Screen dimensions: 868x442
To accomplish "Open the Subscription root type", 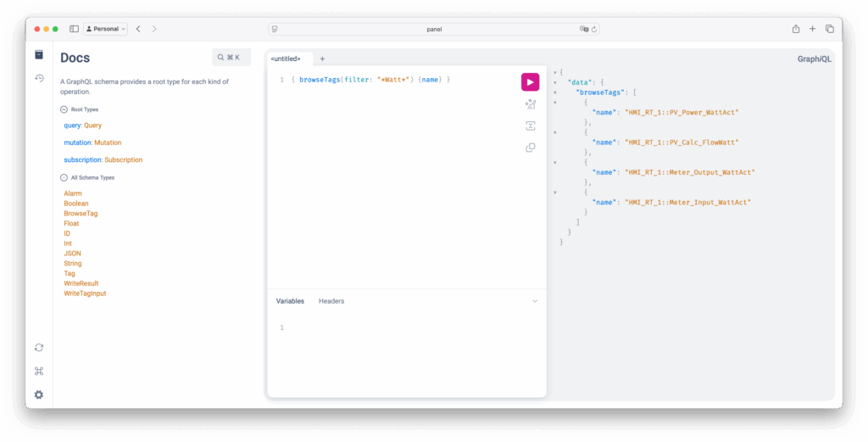I will (x=124, y=159).
